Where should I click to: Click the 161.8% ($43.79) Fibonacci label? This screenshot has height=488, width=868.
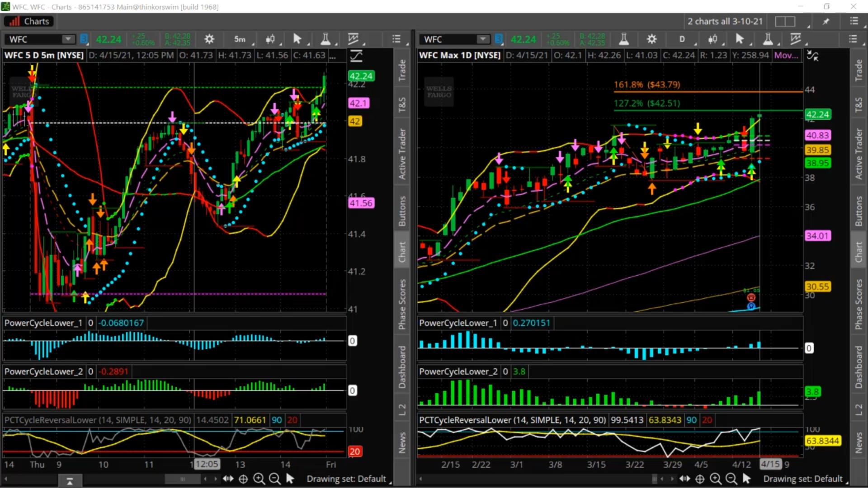point(647,84)
